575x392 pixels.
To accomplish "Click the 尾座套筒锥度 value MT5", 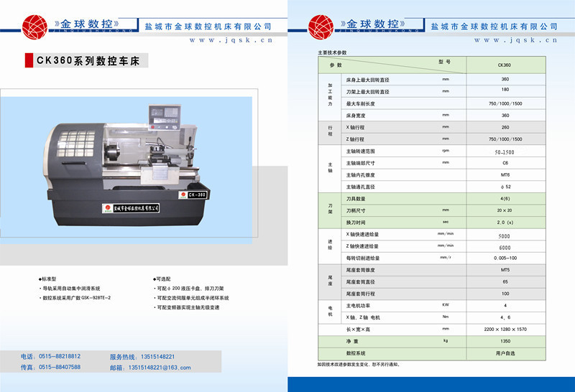I will [x=505, y=270].
